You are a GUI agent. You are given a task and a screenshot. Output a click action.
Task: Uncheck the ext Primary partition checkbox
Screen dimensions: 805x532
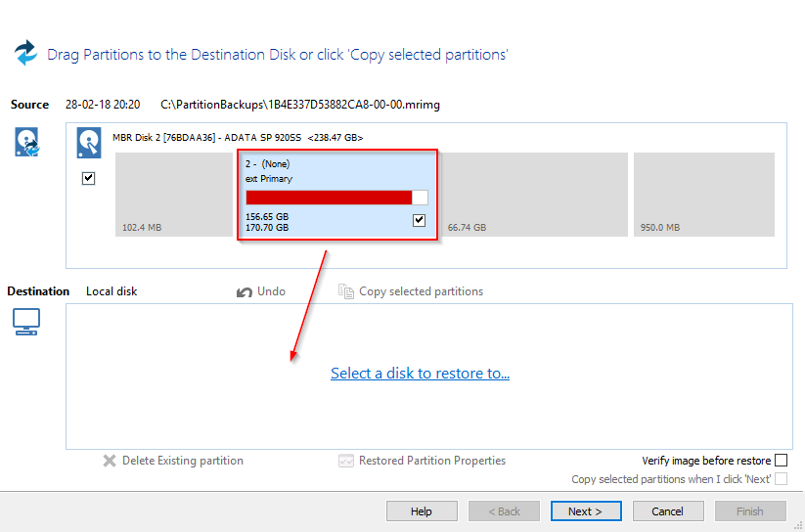tap(420, 220)
